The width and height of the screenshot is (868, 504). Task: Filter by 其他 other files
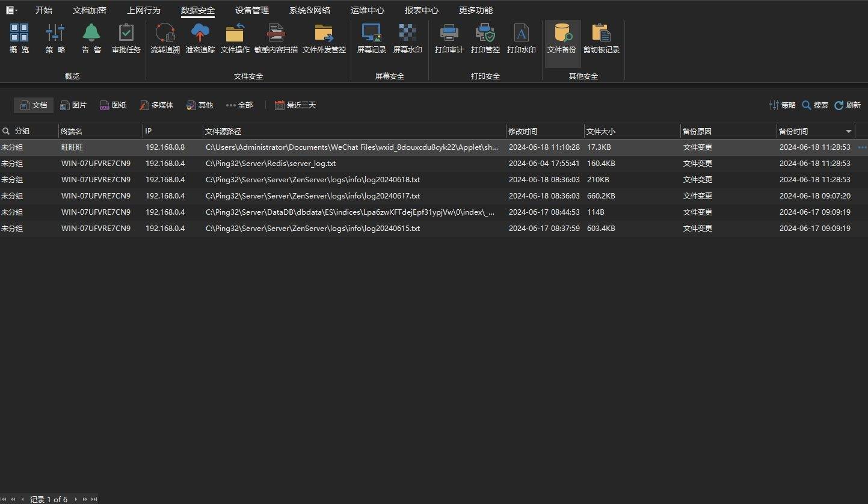point(200,105)
